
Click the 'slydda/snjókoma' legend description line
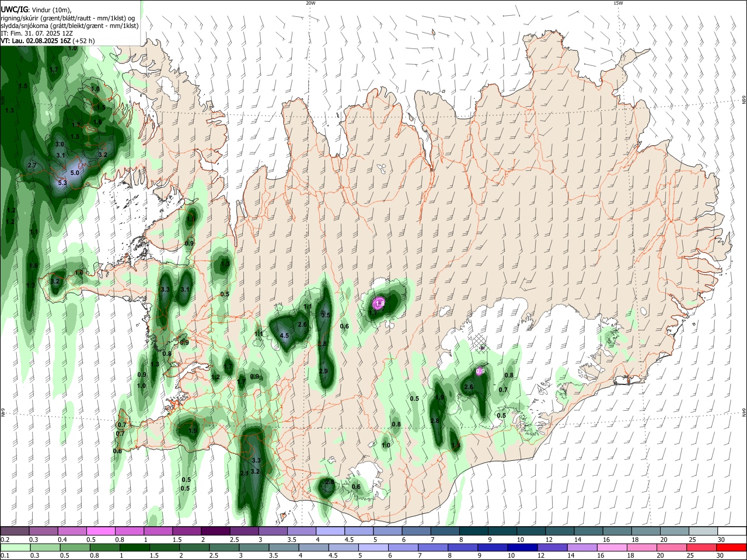(x=69, y=26)
